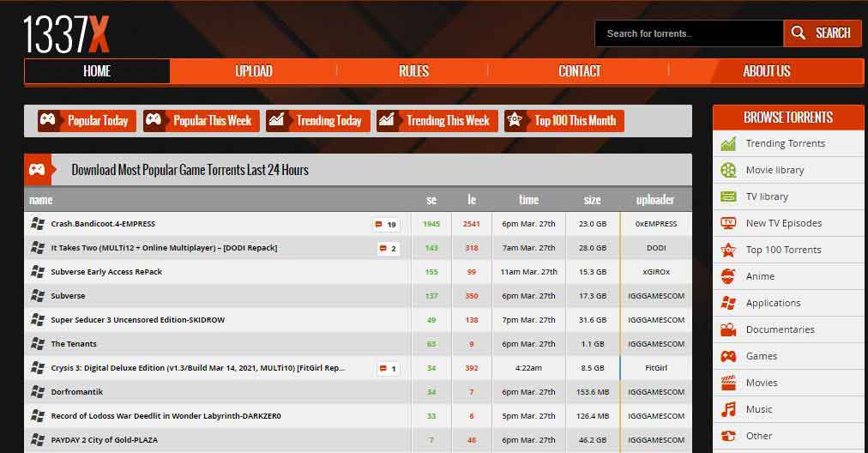
Task: Show Popular Today torrents
Action: pyautogui.click(x=87, y=120)
